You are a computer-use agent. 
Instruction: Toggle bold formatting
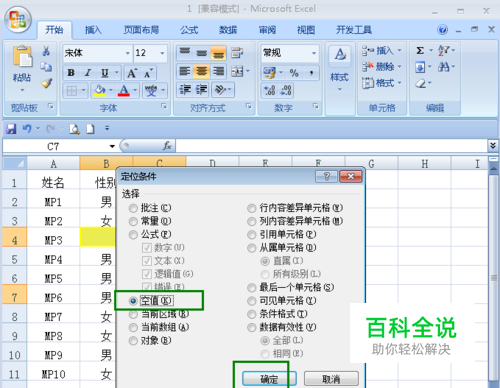click(x=71, y=73)
